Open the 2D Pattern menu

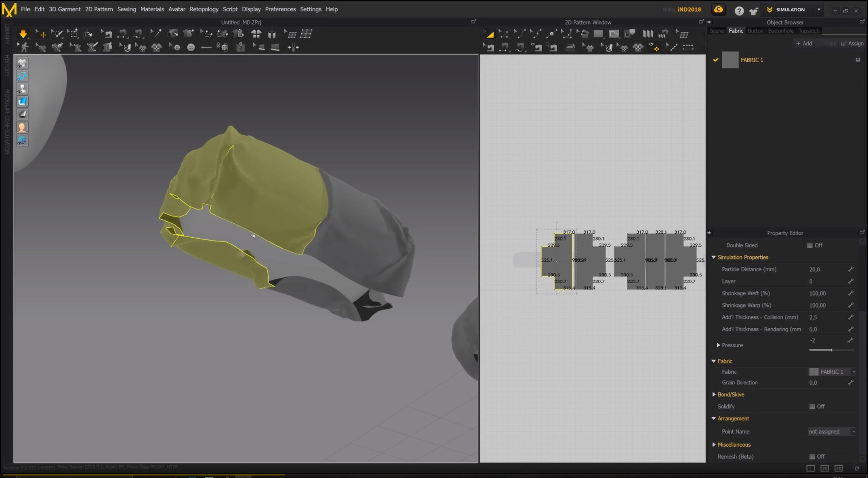(x=99, y=9)
